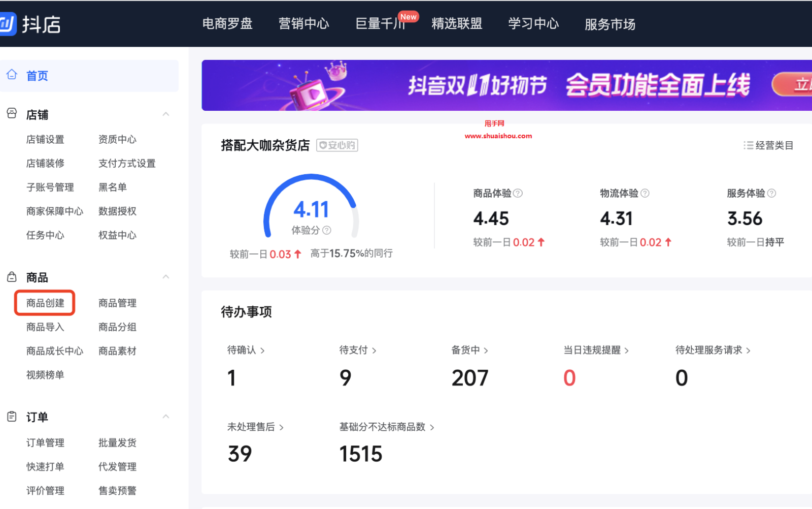Open 商品分组 in the sidebar

pos(117,327)
